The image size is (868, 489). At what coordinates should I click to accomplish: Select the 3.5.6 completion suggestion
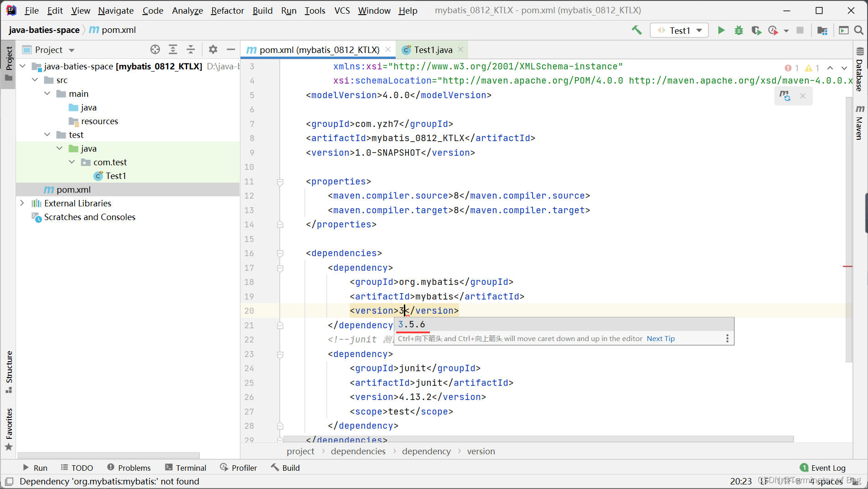click(x=564, y=324)
